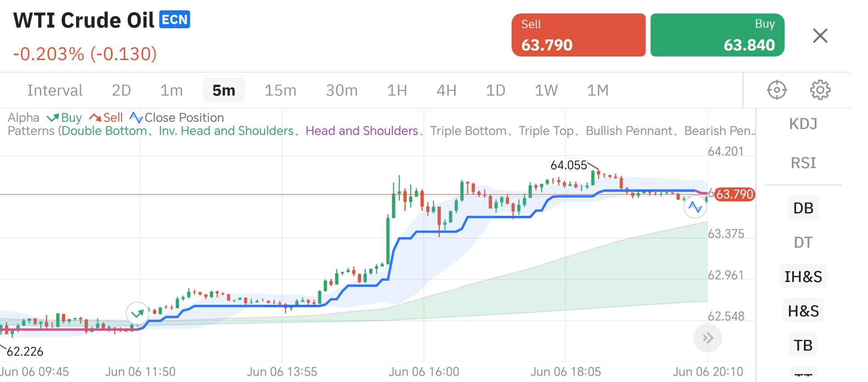
Task: Open the Interval selector
Action: (x=55, y=91)
